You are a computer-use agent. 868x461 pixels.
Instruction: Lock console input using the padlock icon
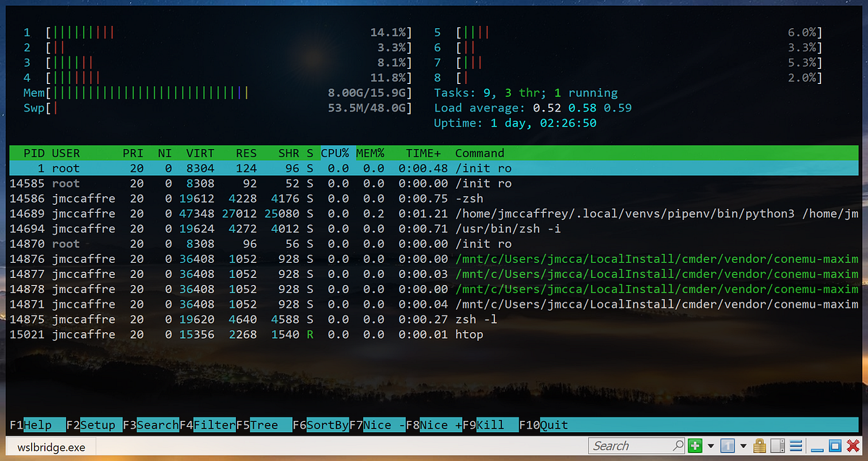coord(760,446)
